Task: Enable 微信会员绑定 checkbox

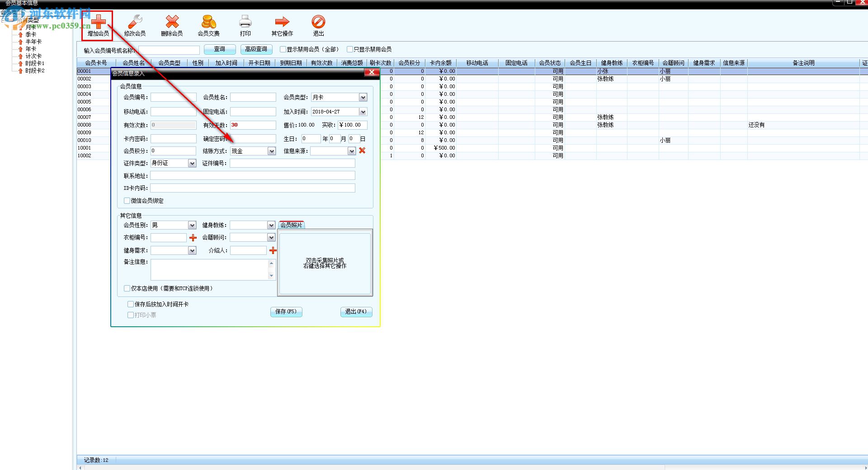Action: point(127,201)
